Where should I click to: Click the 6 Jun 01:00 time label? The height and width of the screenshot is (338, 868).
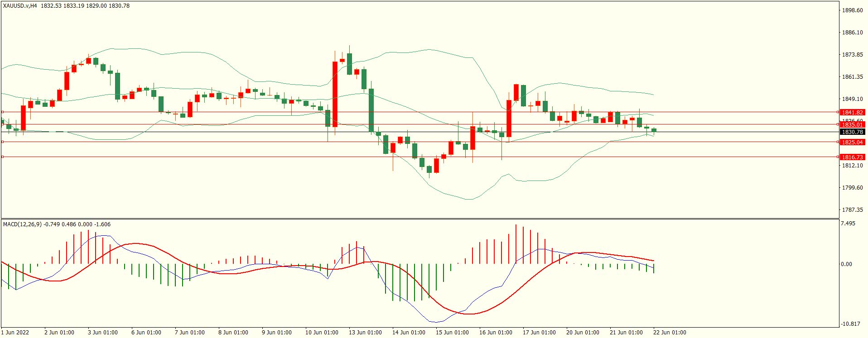coord(146,333)
